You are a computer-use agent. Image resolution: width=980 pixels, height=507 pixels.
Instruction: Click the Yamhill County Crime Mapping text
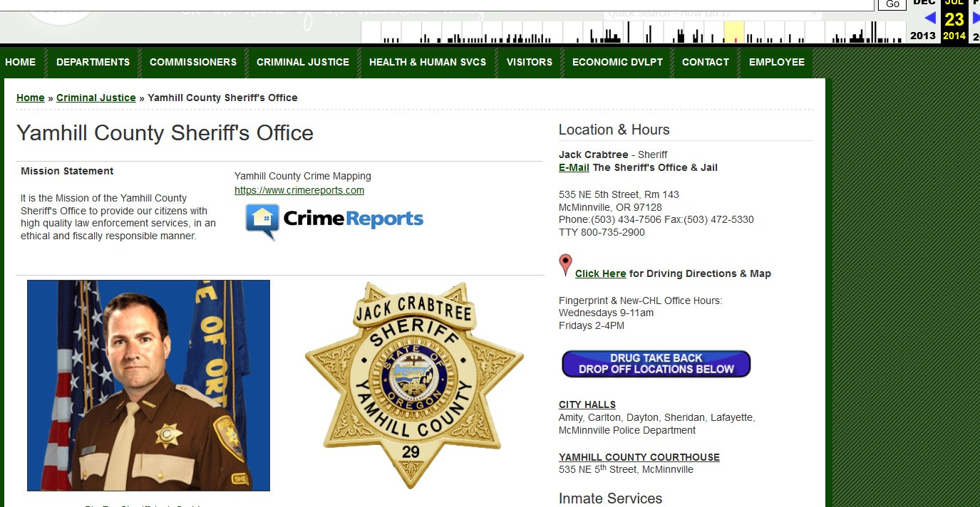(x=303, y=176)
